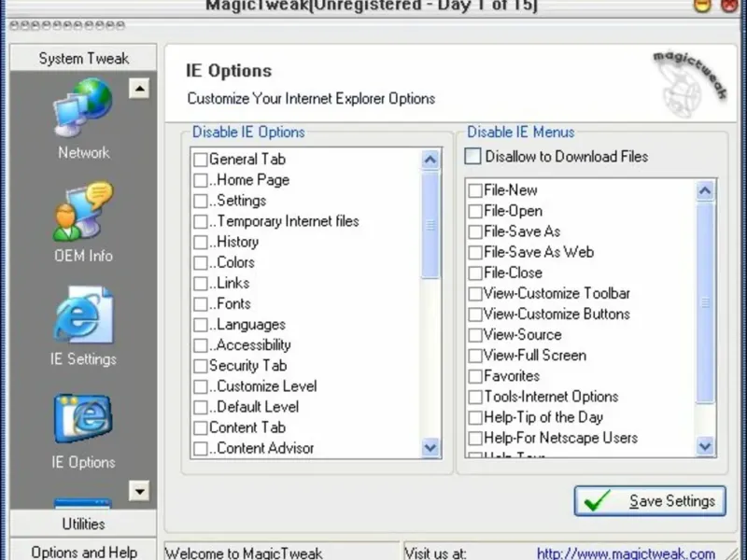This screenshot has width=747, height=560.
Task: Tick the Content Tab checkbox
Action: (201, 427)
